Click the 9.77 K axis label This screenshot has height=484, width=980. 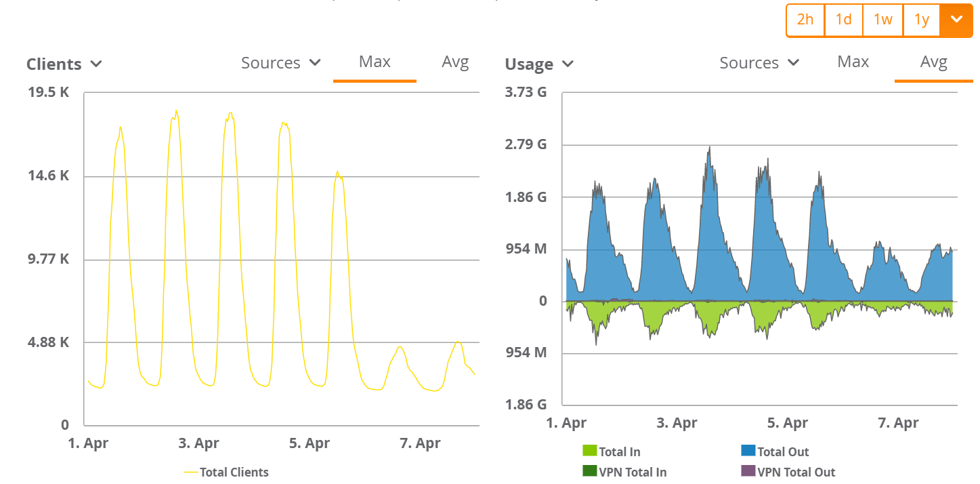pyautogui.click(x=49, y=259)
